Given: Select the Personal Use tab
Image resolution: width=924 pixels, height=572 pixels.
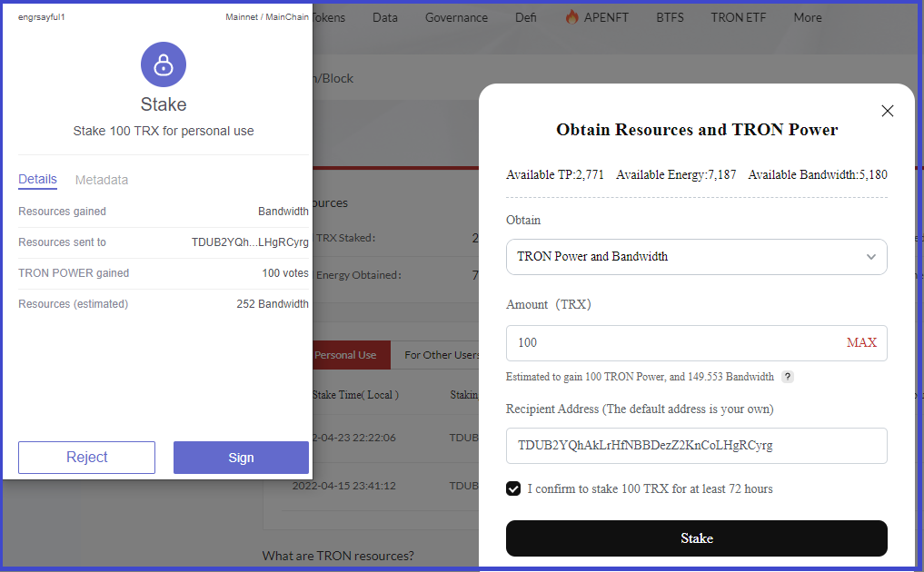Looking at the screenshot, I should pos(352,355).
